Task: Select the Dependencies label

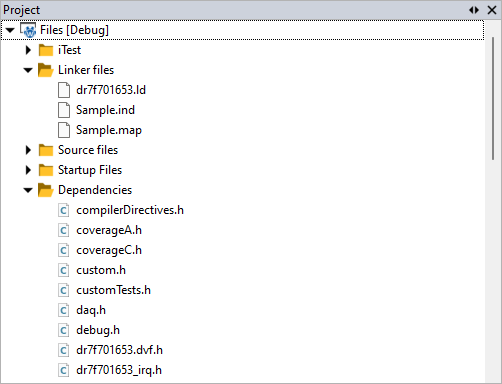Action: tap(95, 190)
